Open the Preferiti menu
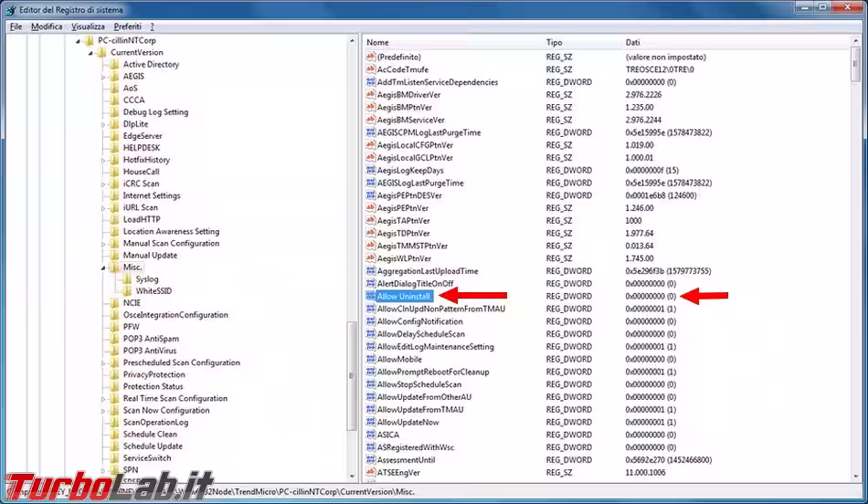Screen dimensions: 868x504 tap(127, 26)
